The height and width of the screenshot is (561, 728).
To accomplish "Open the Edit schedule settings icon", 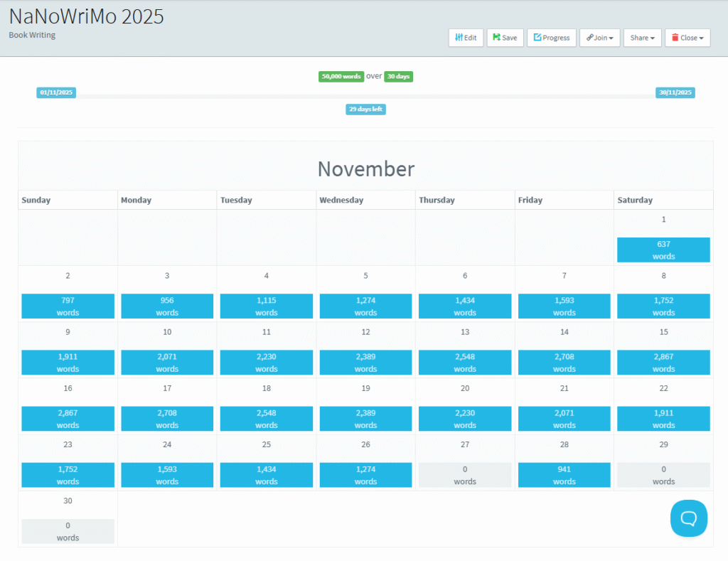I will pyautogui.click(x=458, y=37).
